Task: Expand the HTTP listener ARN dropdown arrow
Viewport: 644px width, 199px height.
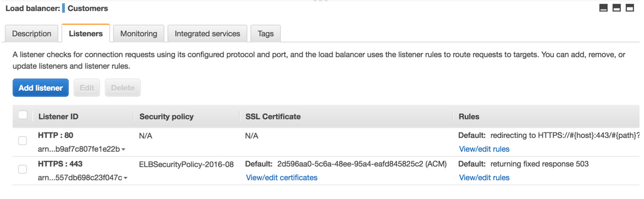Action: pyautogui.click(x=124, y=150)
